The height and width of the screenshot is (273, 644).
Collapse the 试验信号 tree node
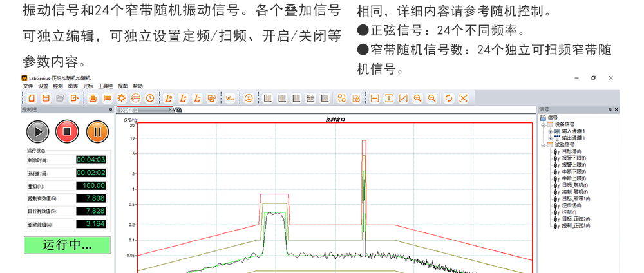coord(543,145)
